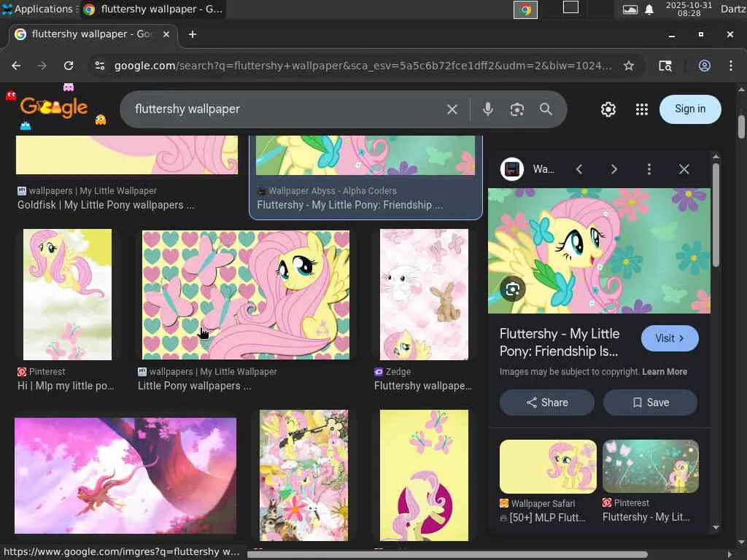
Task: Reload the current page
Action: point(69,66)
